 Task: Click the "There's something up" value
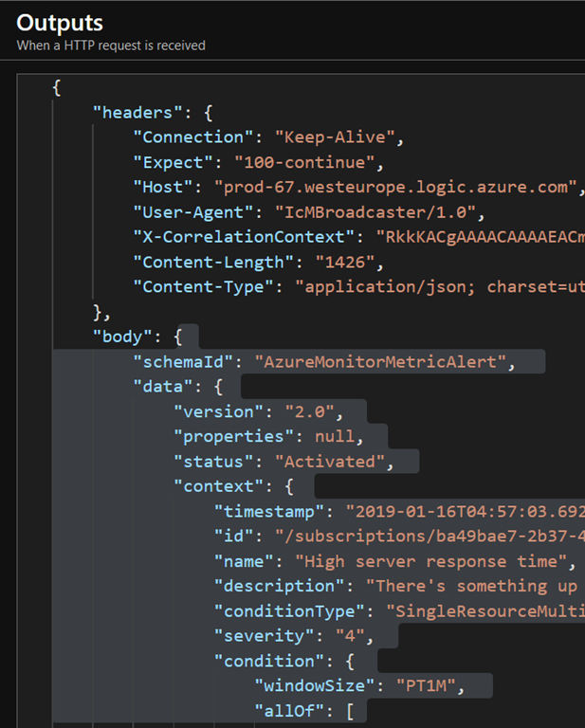coord(472,587)
